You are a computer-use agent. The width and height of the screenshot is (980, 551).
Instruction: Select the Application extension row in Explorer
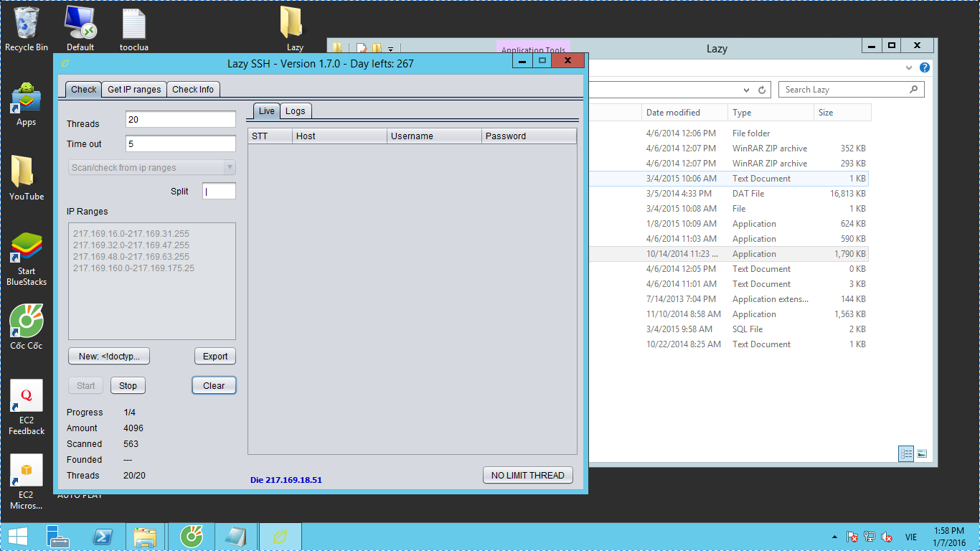(x=728, y=299)
